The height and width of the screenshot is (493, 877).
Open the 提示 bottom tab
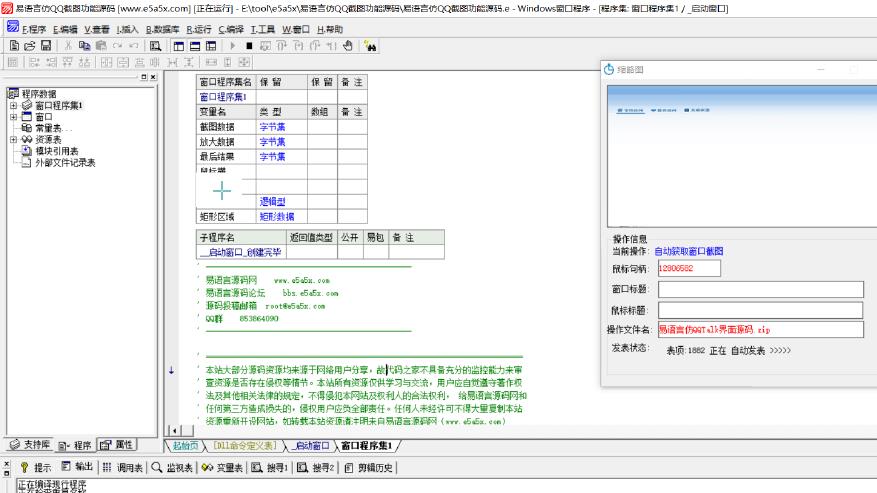36,467
